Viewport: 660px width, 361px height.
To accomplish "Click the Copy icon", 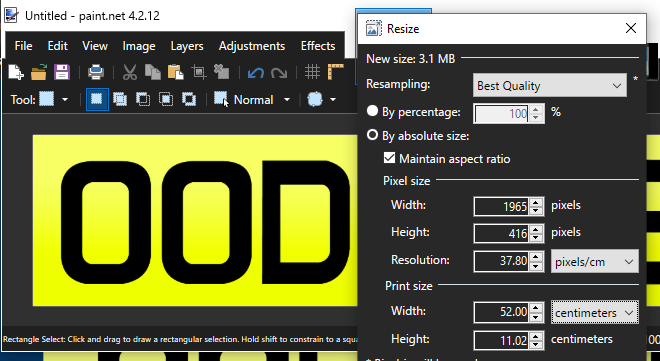I will tap(152, 72).
